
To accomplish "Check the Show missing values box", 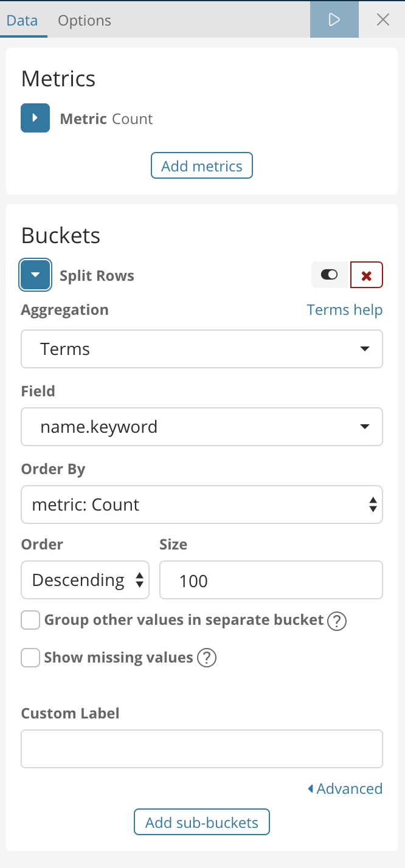I will point(30,658).
